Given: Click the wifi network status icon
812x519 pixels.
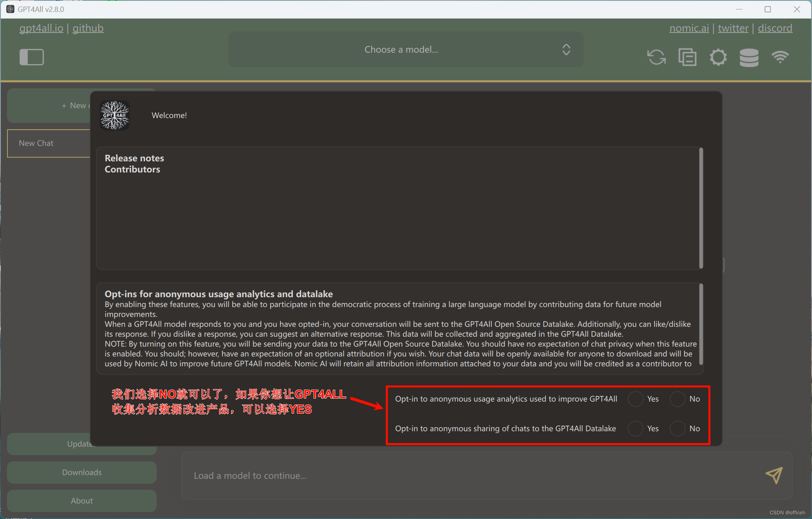Looking at the screenshot, I should [780, 57].
